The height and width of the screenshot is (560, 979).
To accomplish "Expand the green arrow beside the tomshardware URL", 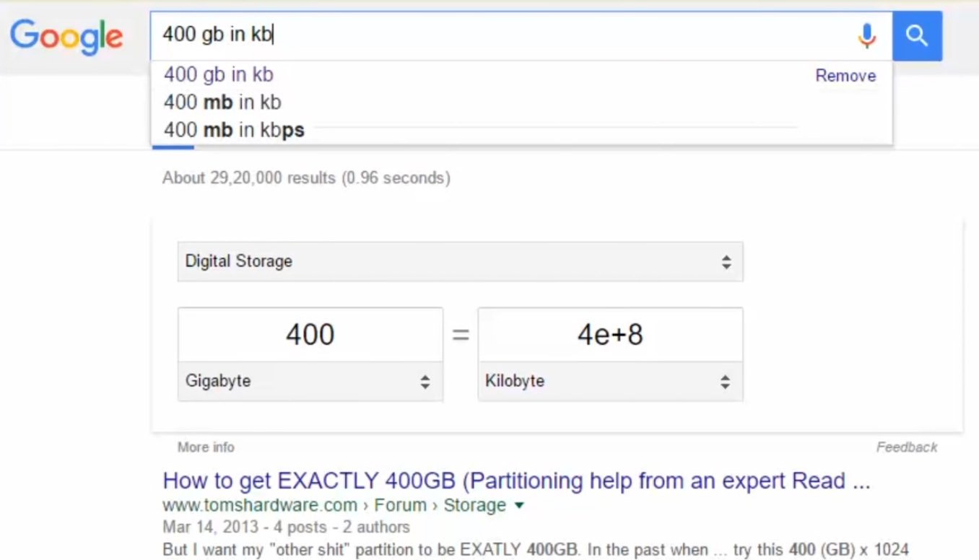I will point(519,505).
